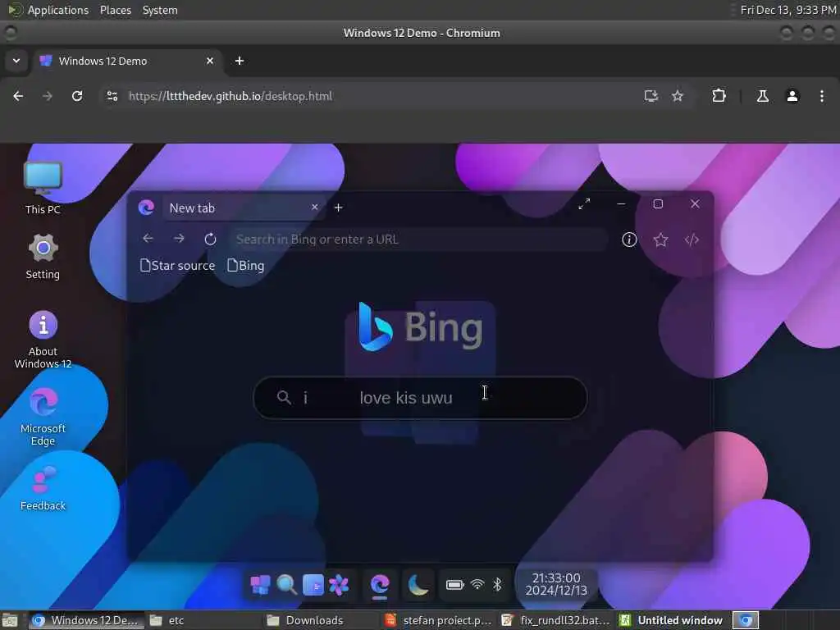Click the Bing search box magnifier icon
The height and width of the screenshot is (630, 840).
(x=284, y=398)
